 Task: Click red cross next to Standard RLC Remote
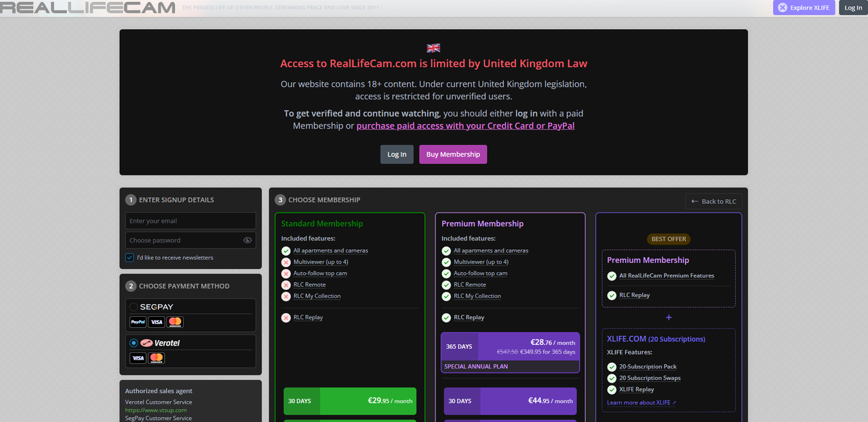(286, 284)
